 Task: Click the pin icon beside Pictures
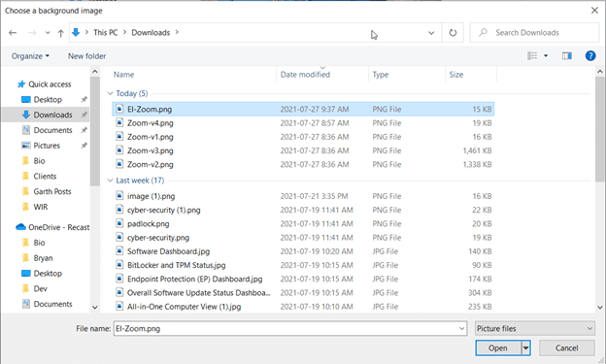(x=84, y=146)
